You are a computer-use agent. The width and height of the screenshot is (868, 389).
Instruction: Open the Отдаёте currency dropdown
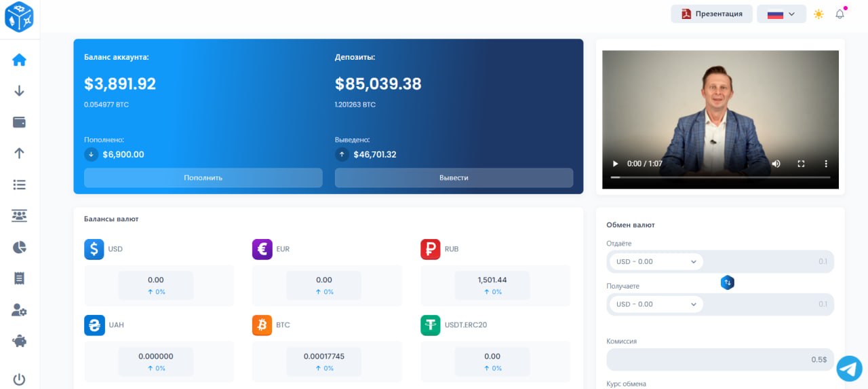click(x=655, y=261)
